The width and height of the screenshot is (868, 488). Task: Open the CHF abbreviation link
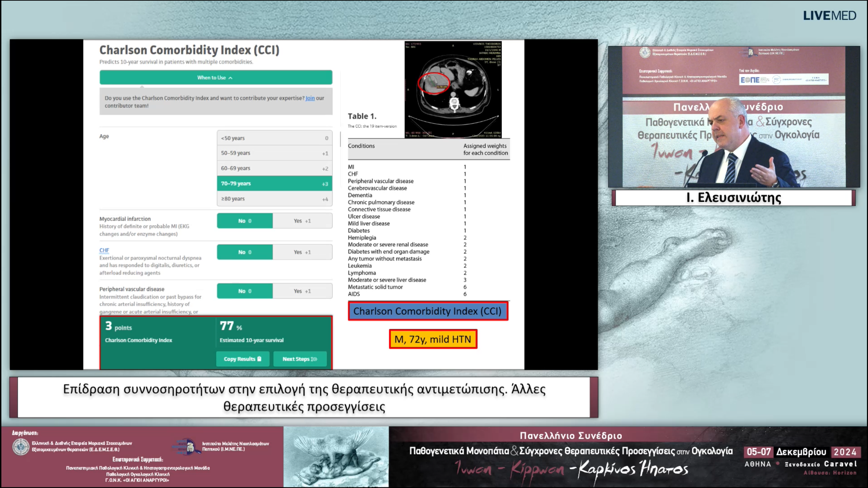104,250
